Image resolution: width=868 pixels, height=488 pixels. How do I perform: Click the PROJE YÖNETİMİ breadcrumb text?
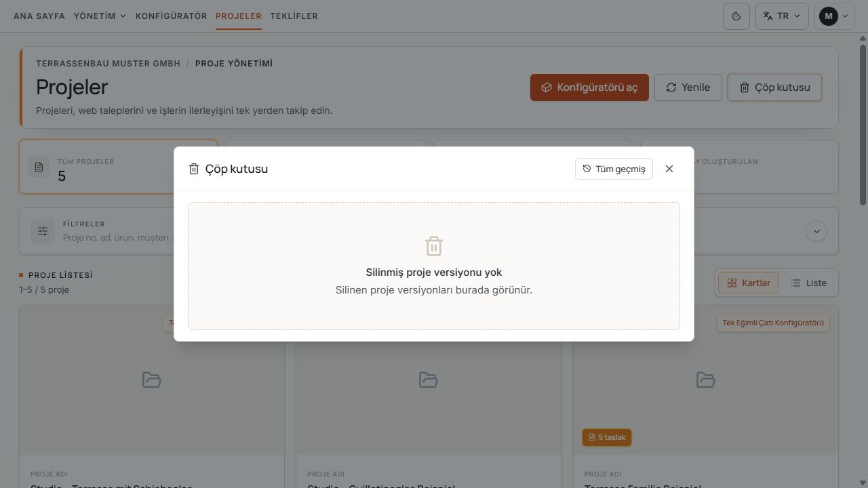(x=234, y=63)
